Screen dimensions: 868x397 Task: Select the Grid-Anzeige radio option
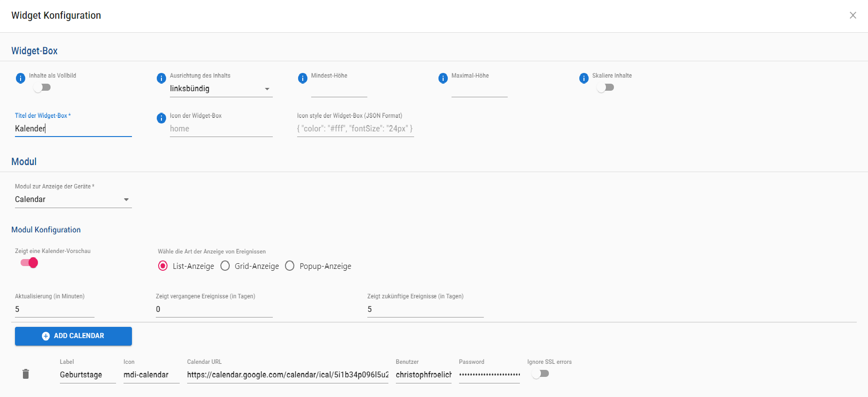[225, 266]
